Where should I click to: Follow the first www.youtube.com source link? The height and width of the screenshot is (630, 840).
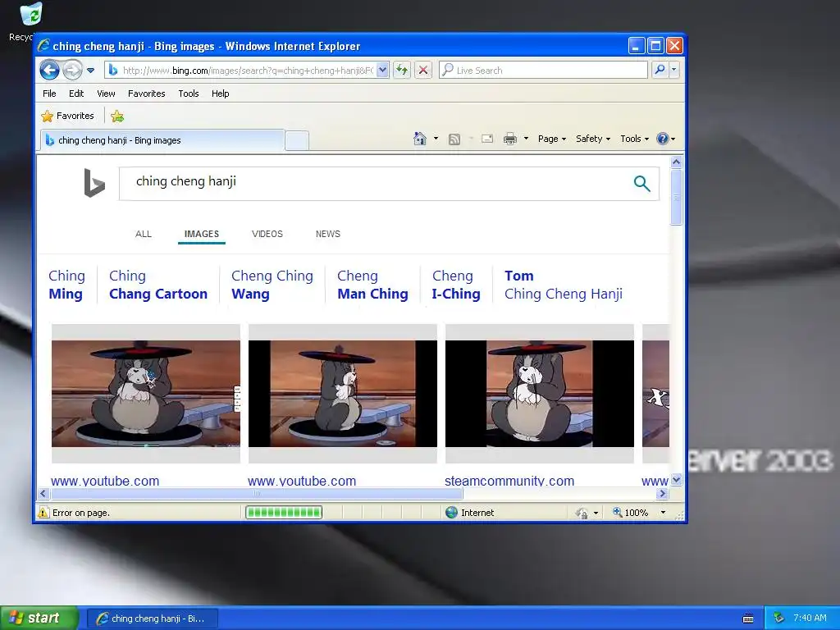105,481
